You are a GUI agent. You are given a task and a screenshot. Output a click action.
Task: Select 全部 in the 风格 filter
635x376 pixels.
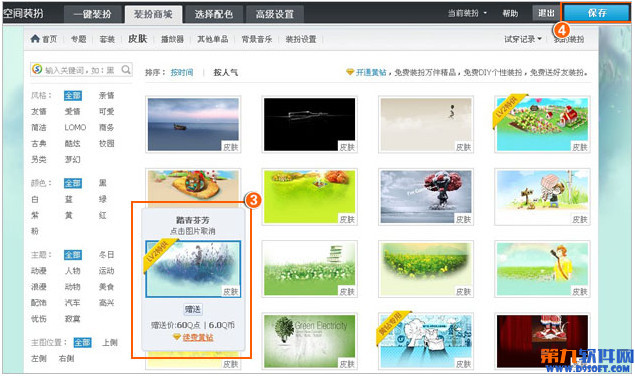point(73,95)
